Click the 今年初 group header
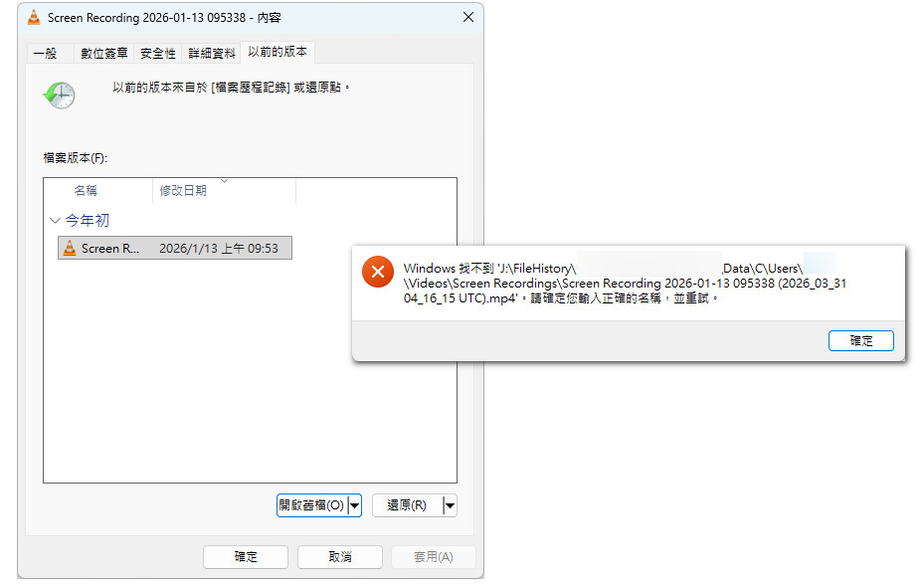The width and height of the screenshot is (924, 588). [88, 220]
